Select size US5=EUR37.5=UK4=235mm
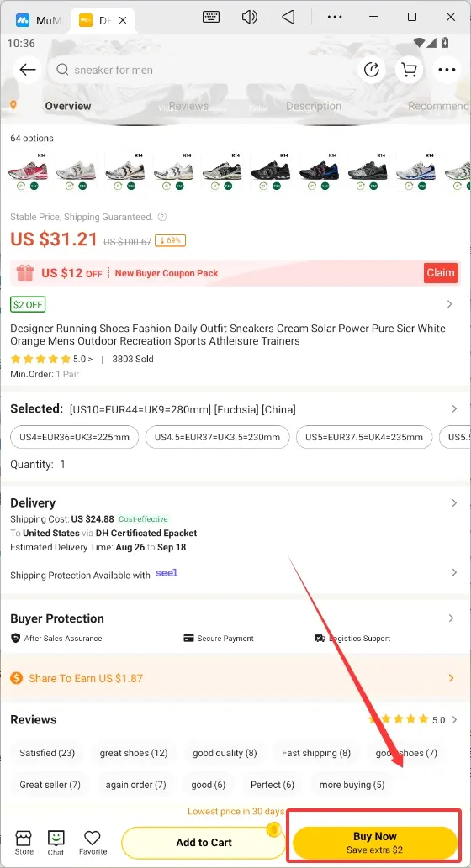 364,437
